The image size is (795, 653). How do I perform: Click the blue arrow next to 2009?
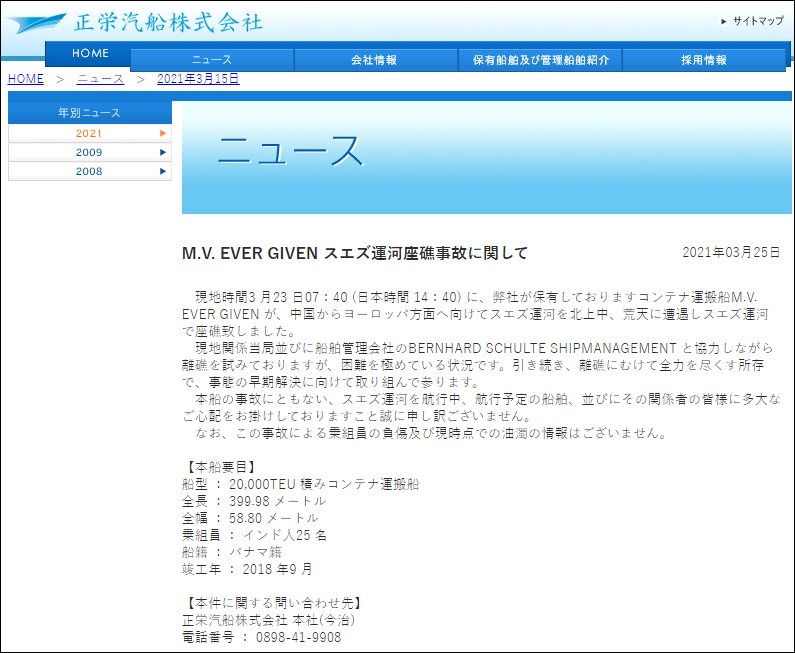click(x=163, y=152)
